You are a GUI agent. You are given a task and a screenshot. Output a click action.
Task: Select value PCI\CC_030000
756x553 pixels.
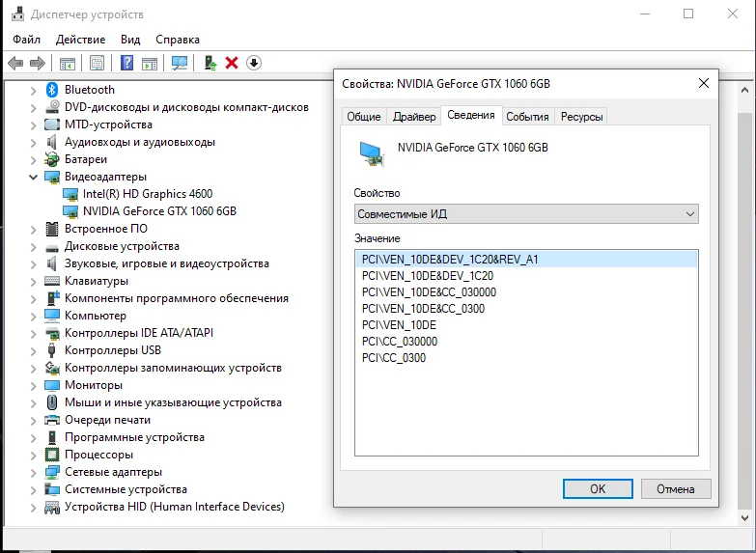(x=526, y=342)
